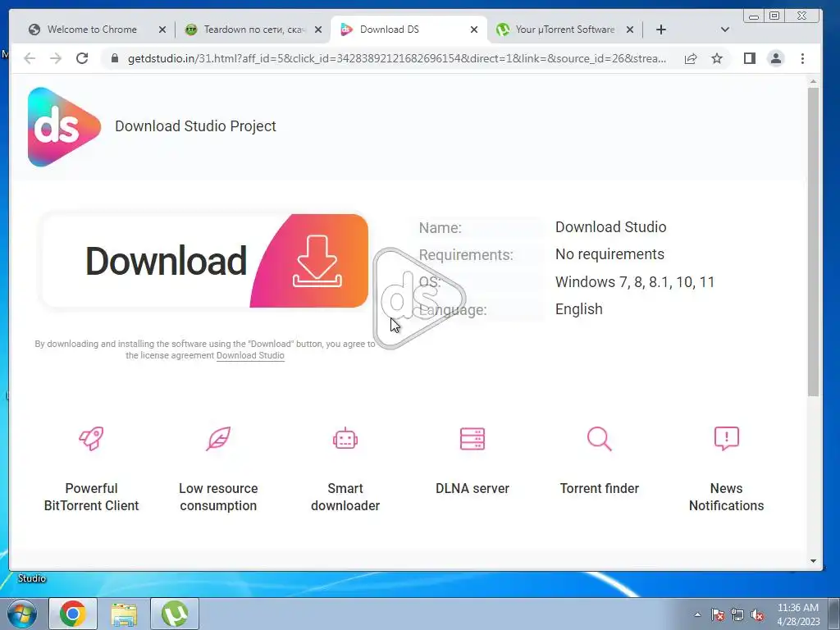This screenshot has width=840, height=630.
Task: Click the News Notifications speech bubble icon
Action: (727, 439)
